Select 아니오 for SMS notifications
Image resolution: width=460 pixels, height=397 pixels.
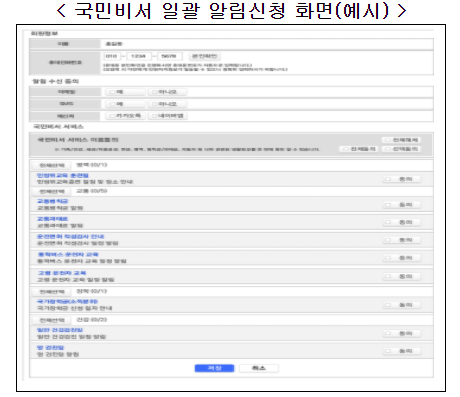tap(168, 104)
